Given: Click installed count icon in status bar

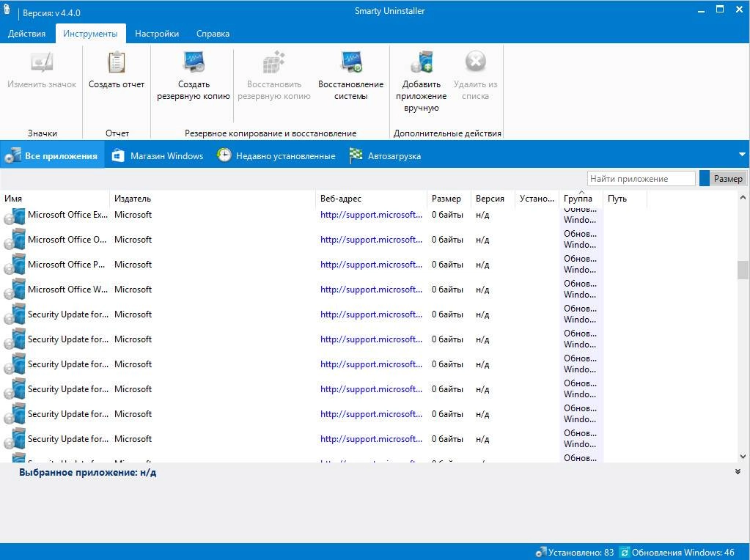Looking at the screenshot, I should point(541,553).
